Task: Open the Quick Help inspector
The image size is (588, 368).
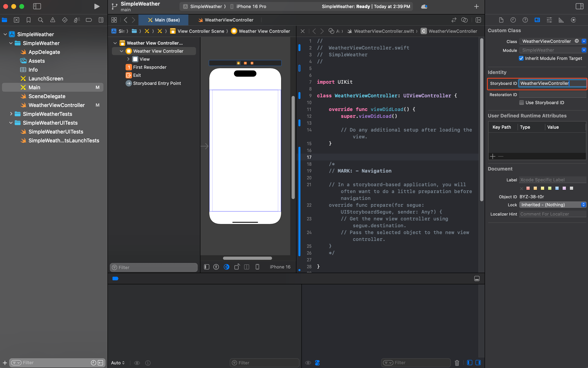Action: (x=525, y=20)
